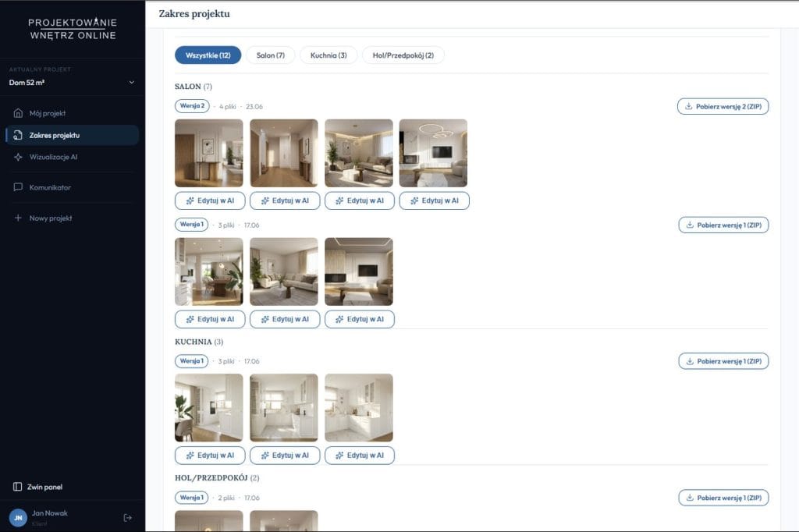Select the Hol/Przedpokój (2) tab
Viewport: 799px width, 532px height.
coord(403,55)
